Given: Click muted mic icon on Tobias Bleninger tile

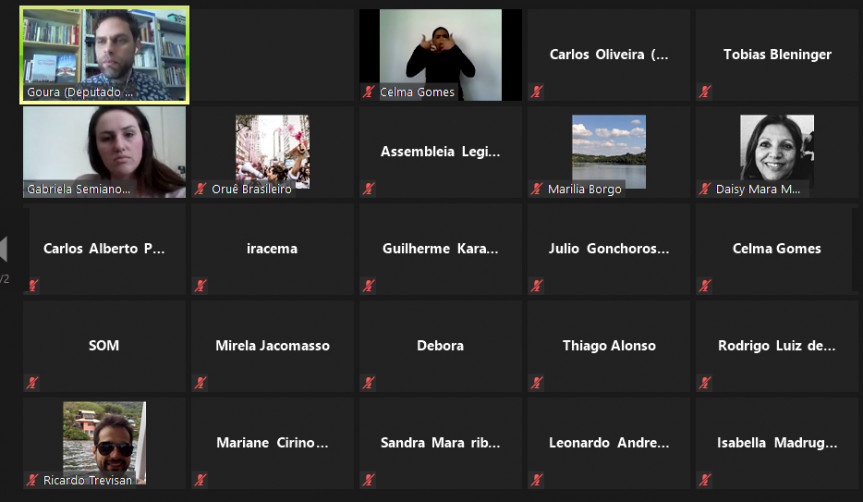Looking at the screenshot, I should pyautogui.click(x=705, y=92).
